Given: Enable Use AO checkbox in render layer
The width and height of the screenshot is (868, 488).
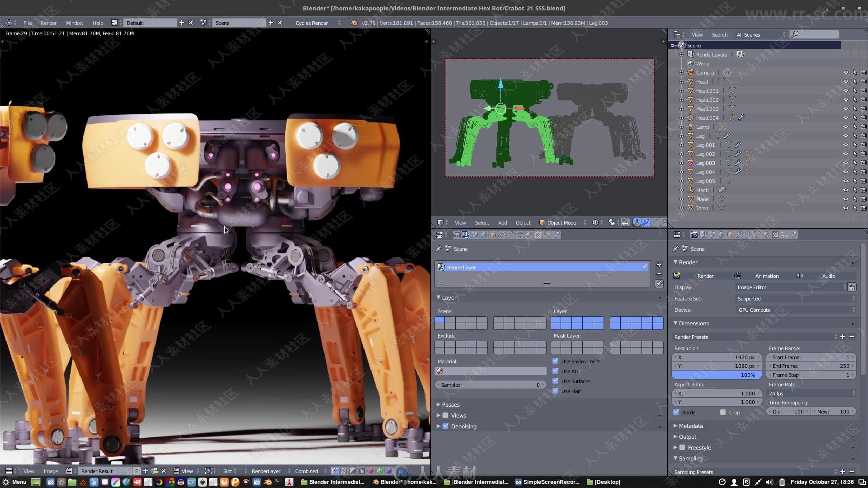Looking at the screenshot, I should 556,371.
